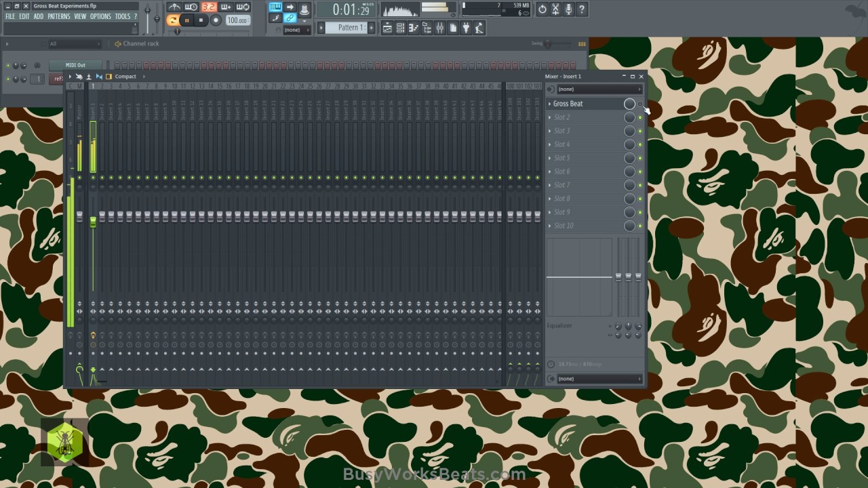Pause playback with the pause button
The width and height of the screenshot is (868, 488).
click(x=187, y=20)
